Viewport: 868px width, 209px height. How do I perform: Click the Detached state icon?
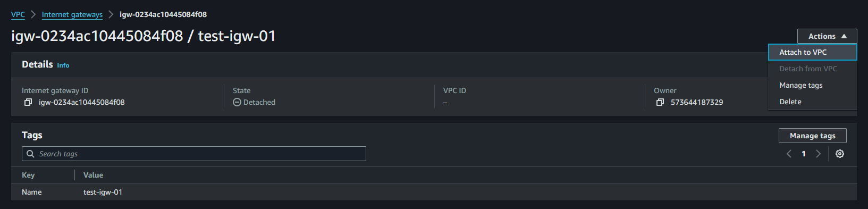click(x=237, y=102)
